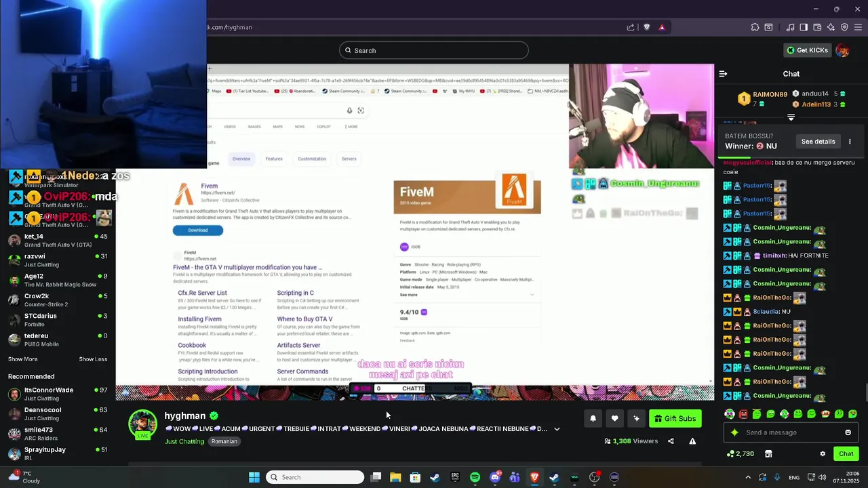Image resolution: width=868 pixels, height=488 pixels.
Task: Focus the Kick search box
Action: pos(434,50)
